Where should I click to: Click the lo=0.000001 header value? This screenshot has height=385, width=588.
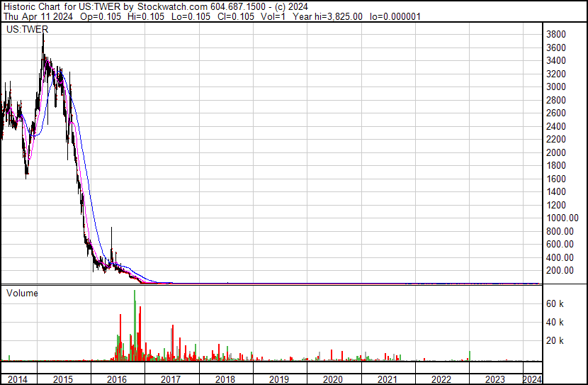pos(395,16)
